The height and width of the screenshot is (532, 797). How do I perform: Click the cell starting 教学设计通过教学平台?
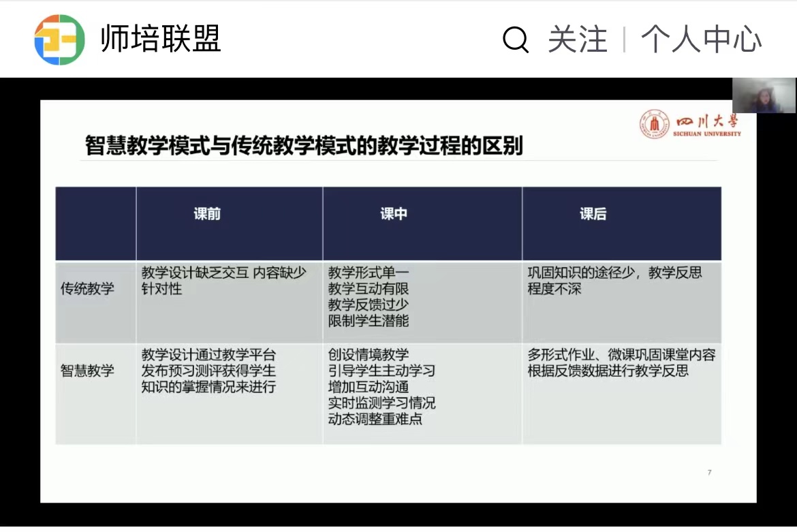click(x=209, y=371)
